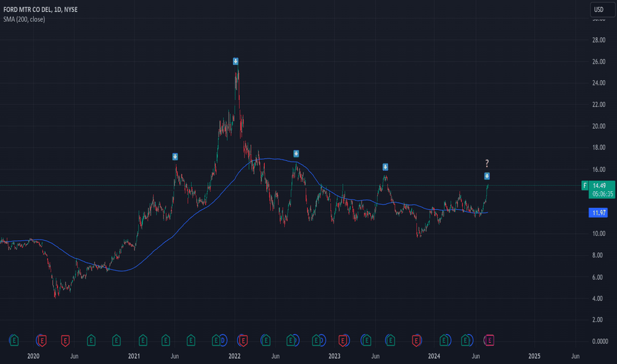Click the 16.00 price axis label
Screen dimensions: 617x364
598,169
